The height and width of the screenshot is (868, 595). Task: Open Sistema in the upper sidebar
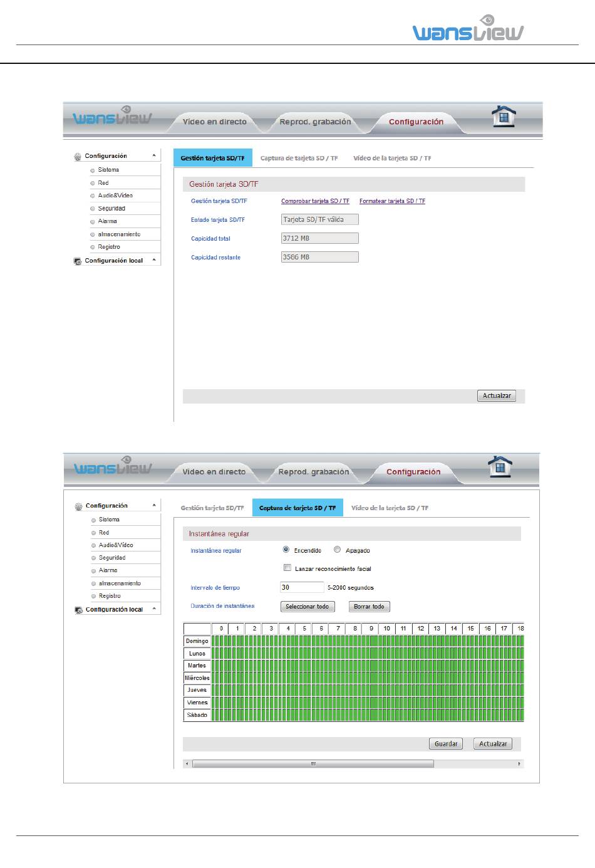click(x=108, y=170)
